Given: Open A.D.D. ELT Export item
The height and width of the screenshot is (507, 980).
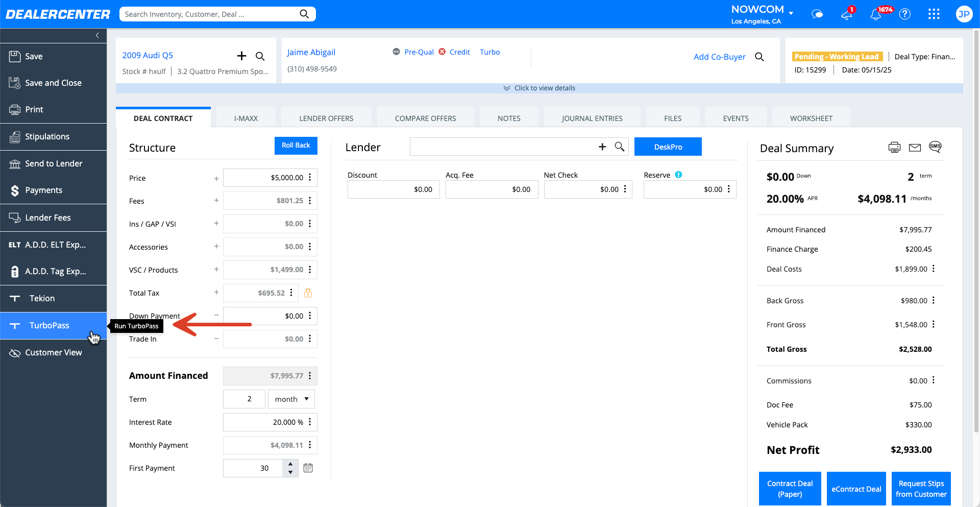Looking at the screenshot, I should (54, 245).
